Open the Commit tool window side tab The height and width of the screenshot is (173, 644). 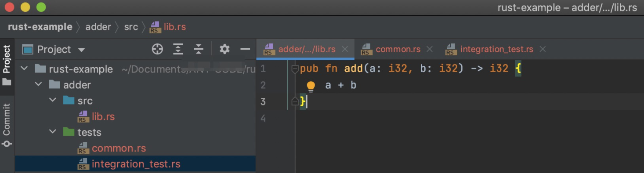click(7, 125)
